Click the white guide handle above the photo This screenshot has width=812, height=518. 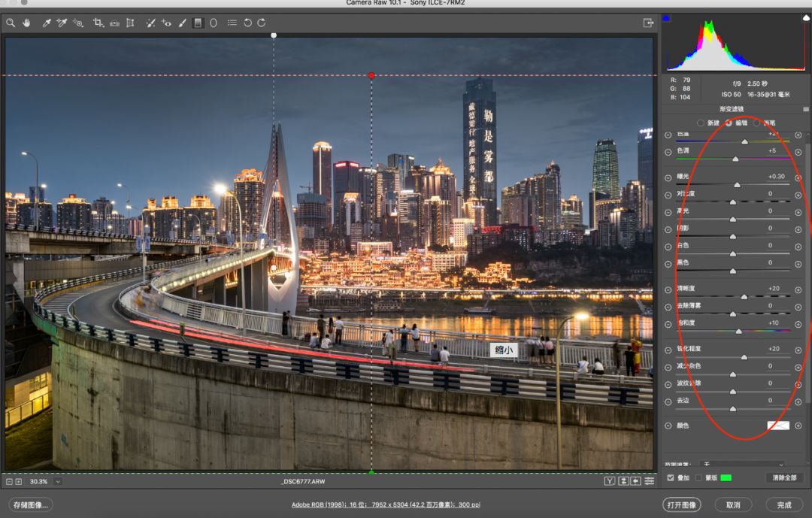pyautogui.click(x=274, y=36)
